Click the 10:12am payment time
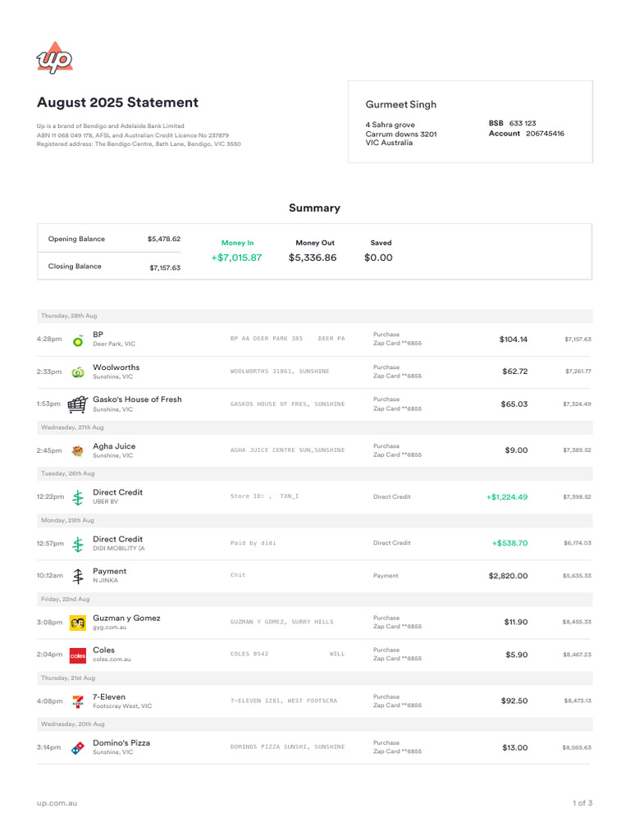 50,576
